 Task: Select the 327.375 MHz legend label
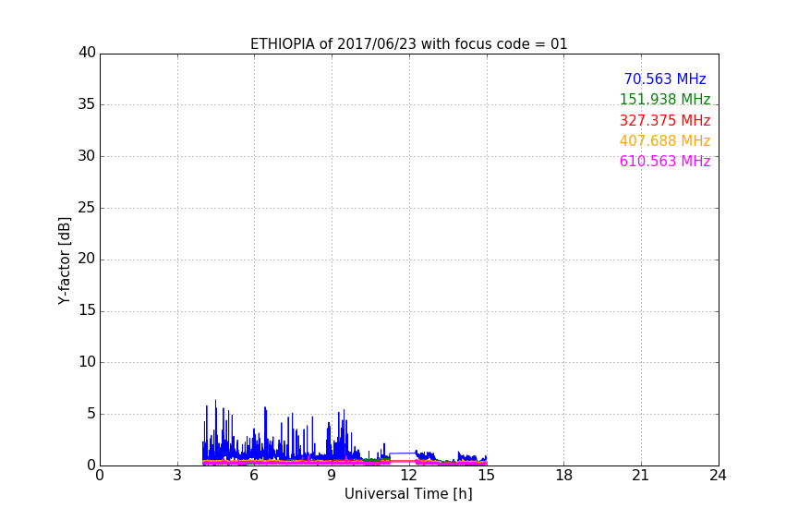click(665, 121)
